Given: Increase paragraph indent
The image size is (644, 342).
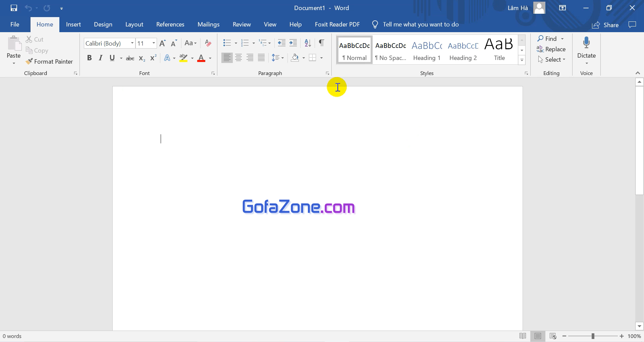Looking at the screenshot, I should (x=293, y=43).
